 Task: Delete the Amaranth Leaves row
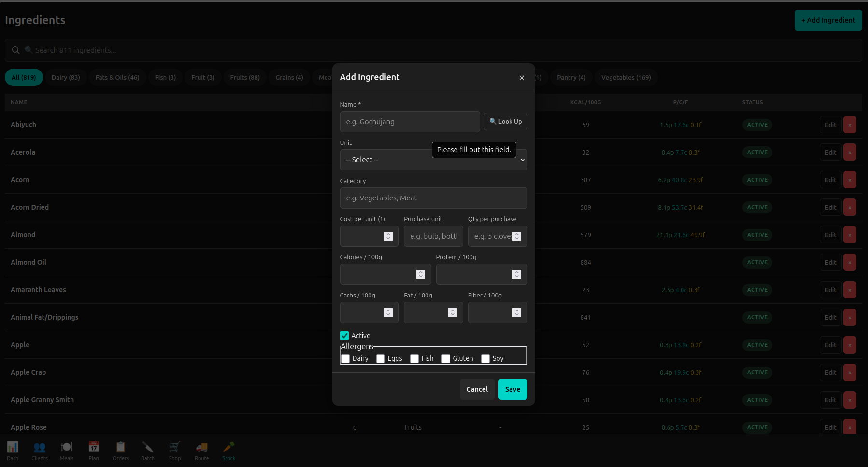click(x=850, y=290)
